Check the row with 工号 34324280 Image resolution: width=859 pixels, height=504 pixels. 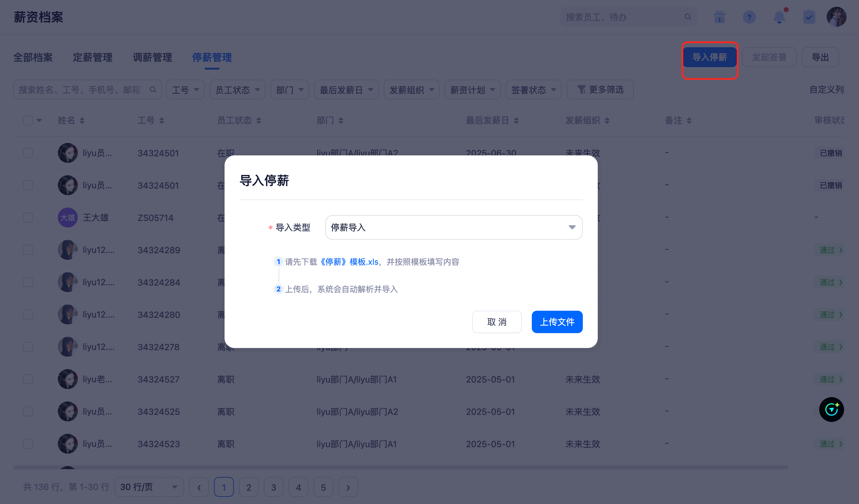28,314
